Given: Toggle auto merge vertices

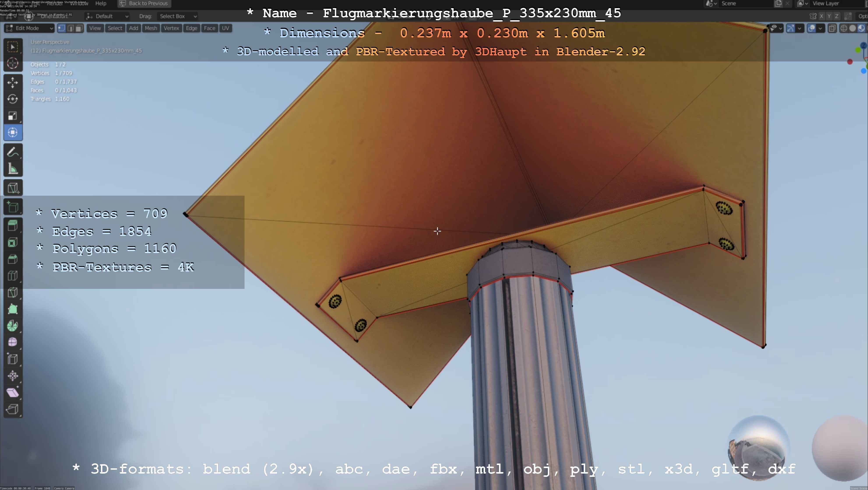Looking at the screenshot, I should pos(848,16).
